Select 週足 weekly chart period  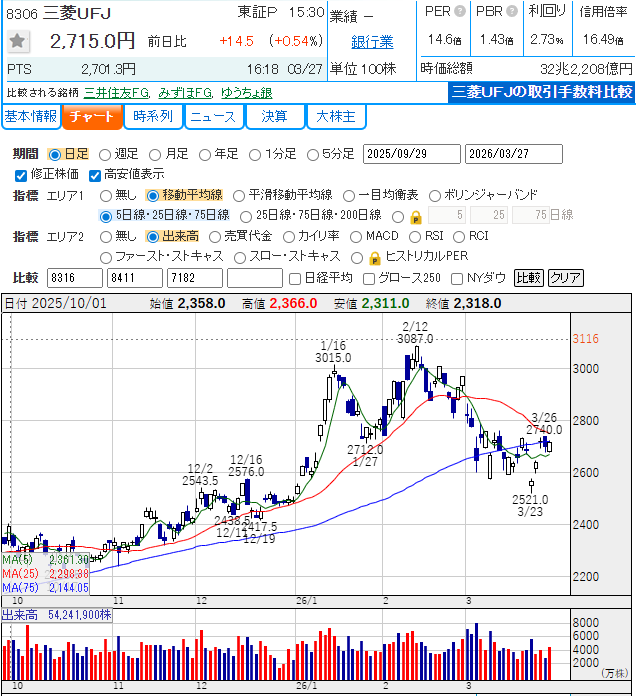(x=105, y=154)
